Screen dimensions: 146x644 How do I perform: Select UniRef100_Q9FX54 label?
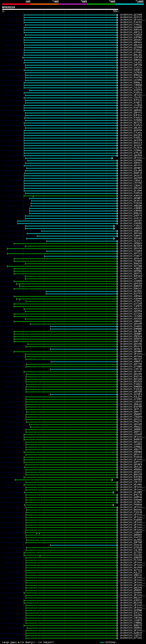pyautogui.click(x=131, y=65)
